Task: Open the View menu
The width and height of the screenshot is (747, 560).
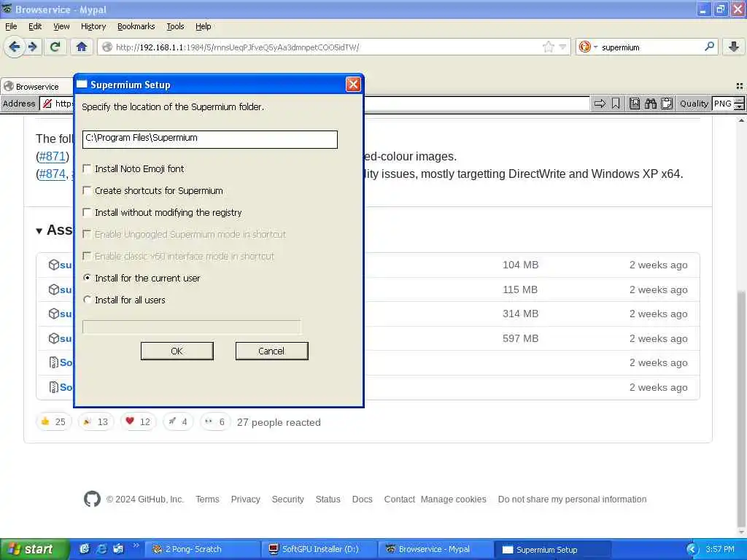Action: tap(61, 26)
